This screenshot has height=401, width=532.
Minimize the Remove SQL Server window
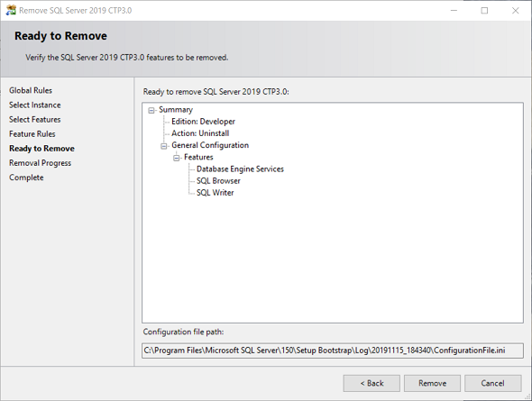tap(454, 11)
